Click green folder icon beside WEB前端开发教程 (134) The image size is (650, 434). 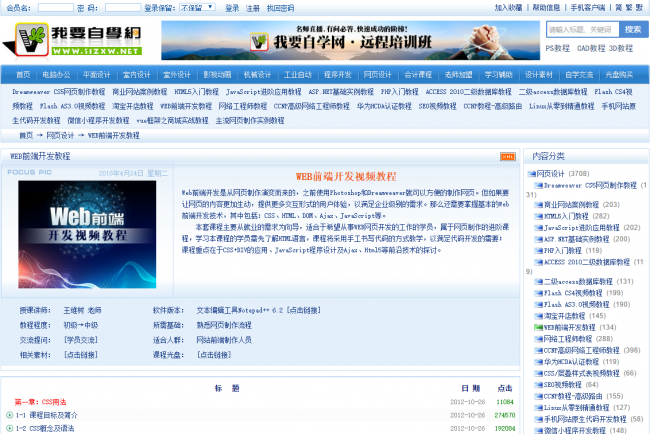click(x=538, y=327)
